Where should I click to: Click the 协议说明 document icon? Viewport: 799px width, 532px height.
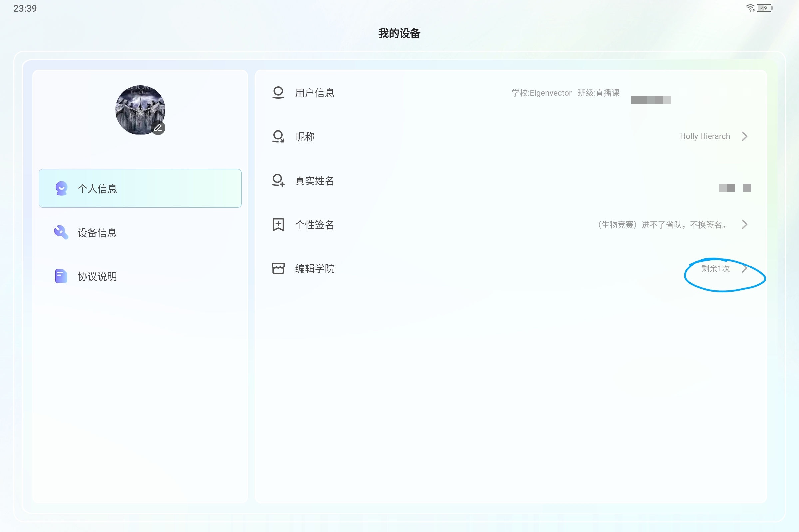pos(61,276)
